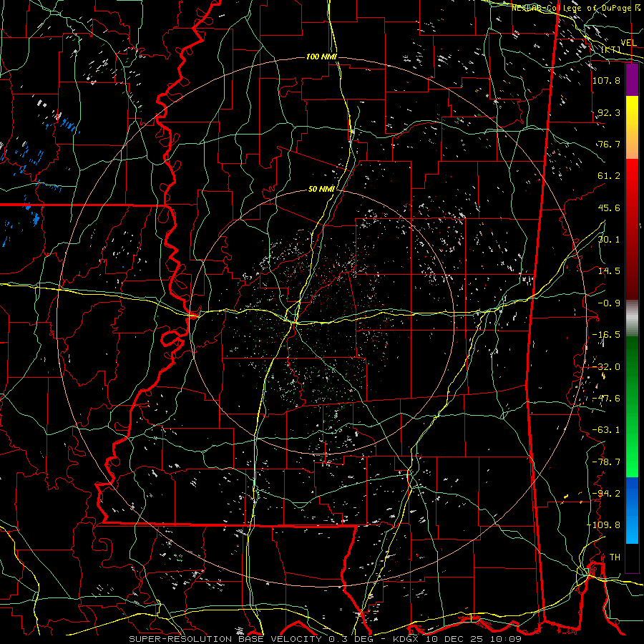Click the VEL legend title
644x644 pixels.
point(629,43)
